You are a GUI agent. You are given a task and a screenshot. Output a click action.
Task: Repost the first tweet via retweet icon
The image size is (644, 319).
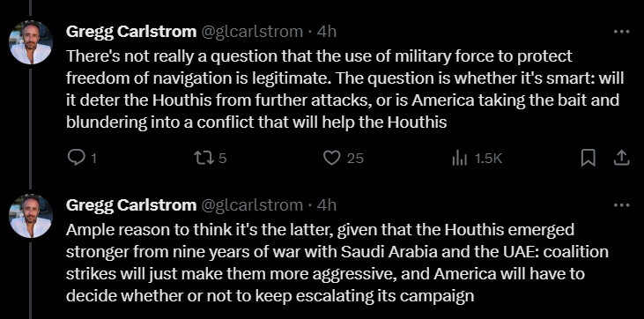204,159
